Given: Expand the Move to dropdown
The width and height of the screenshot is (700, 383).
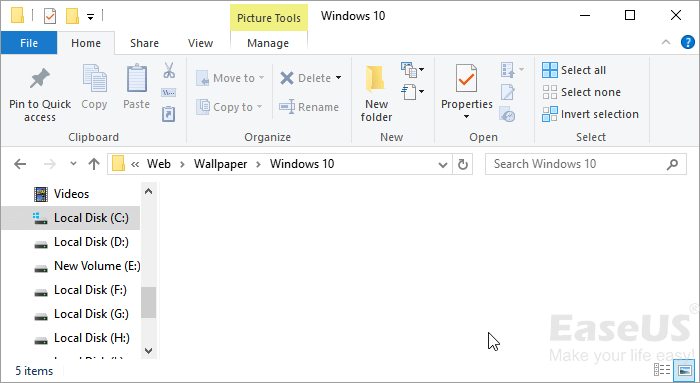Looking at the screenshot, I should coord(261,78).
